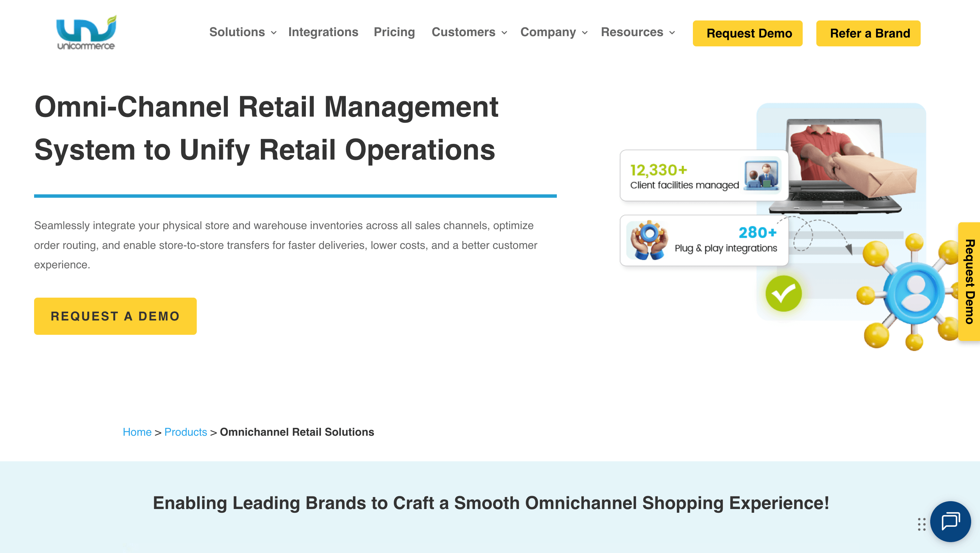The image size is (980, 553).
Task: Open the Home breadcrumb link
Action: click(x=137, y=432)
